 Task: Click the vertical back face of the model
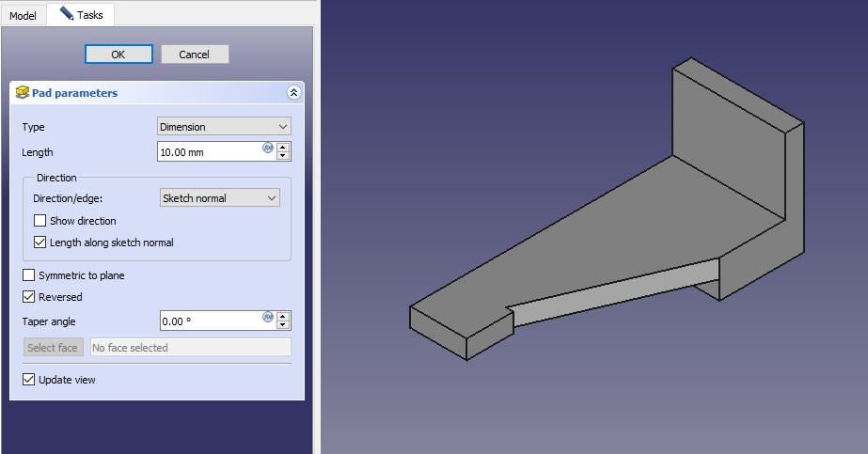point(729,145)
